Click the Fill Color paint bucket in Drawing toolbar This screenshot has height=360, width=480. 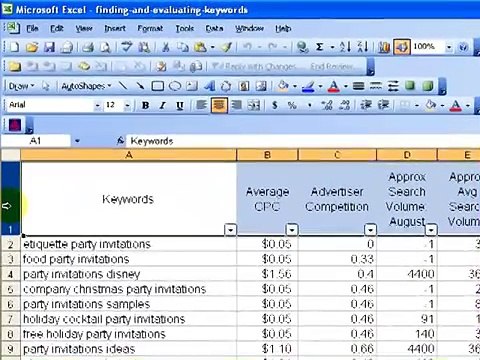point(283,86)
